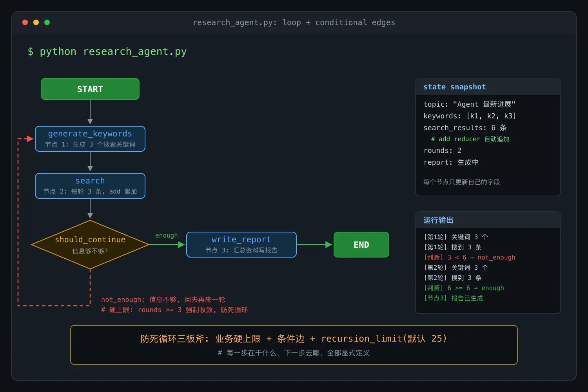Click the 'not_enough: 信息不够，回去再来一轮' label
The width and height of the screenshot is (588, 392).
click(163, 299)
